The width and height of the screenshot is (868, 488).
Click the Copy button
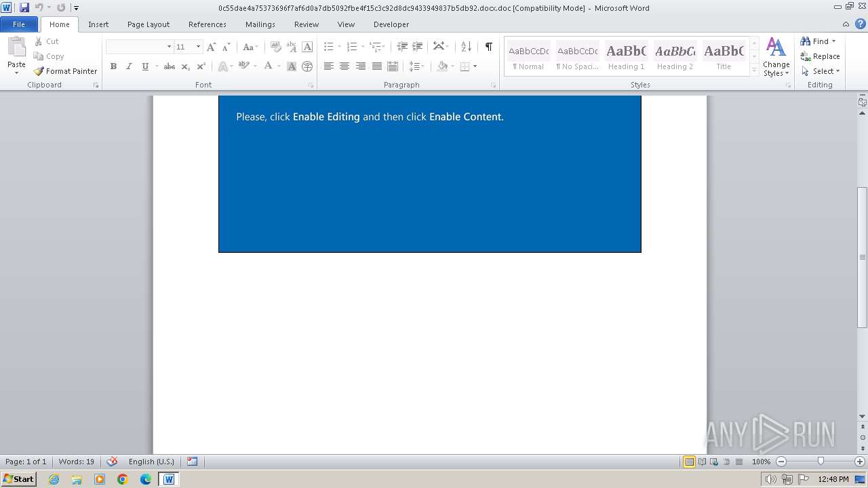[x=49, y=56]
